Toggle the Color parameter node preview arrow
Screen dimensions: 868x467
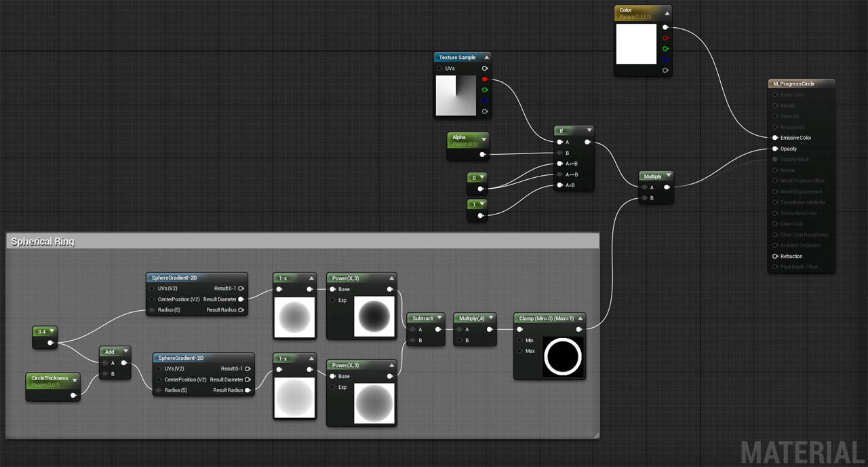(x=667, y=13)
